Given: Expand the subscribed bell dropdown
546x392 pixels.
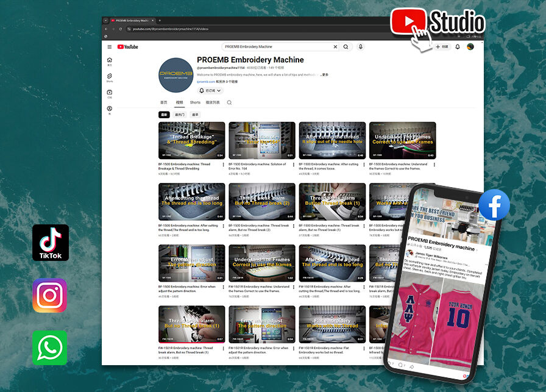Looking at the screenshot, I should click(x=210, y=90).
